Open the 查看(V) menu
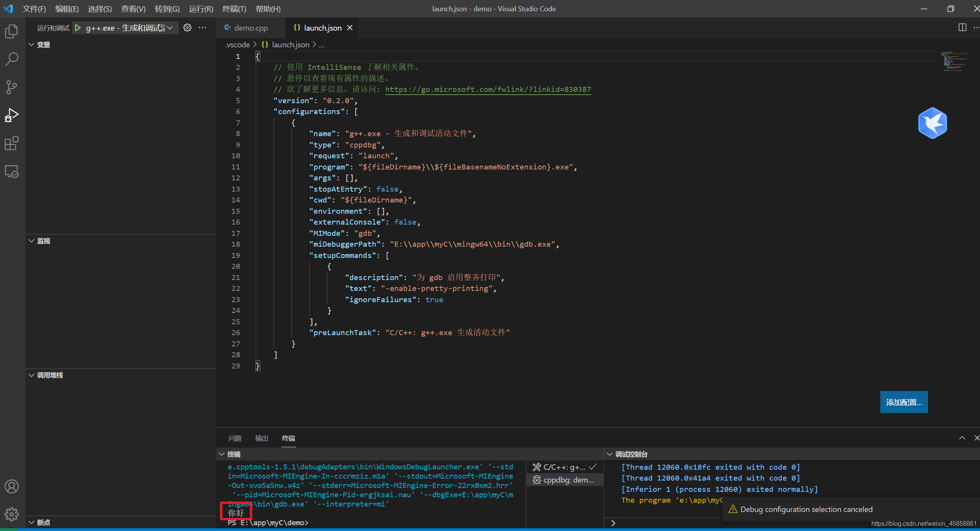This screenshot has width=980, height=531. [x=133, y=9]
